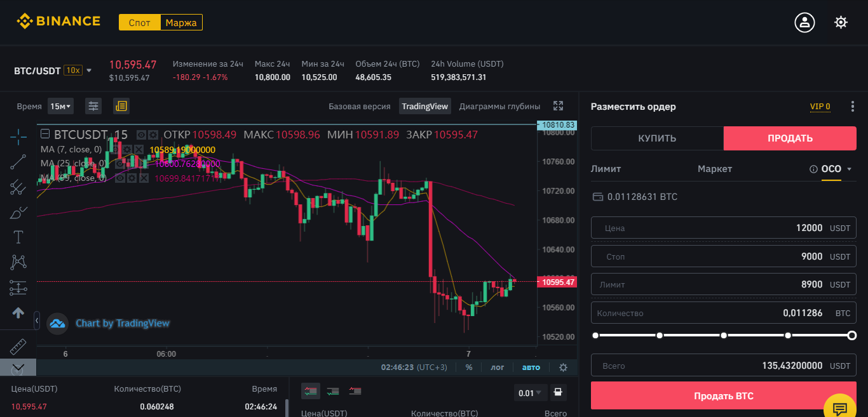The height and width of the screenshot is (417, 868).
Task: Enter fullscreen chart mode
Action: pyautogui.click(x=559, y=106)
